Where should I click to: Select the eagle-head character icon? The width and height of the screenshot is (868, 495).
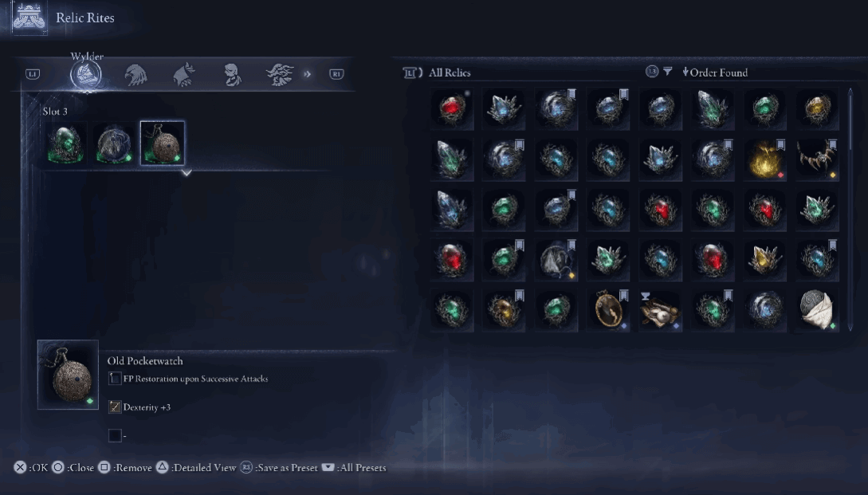pyautogui.click(x=135, y=74)
